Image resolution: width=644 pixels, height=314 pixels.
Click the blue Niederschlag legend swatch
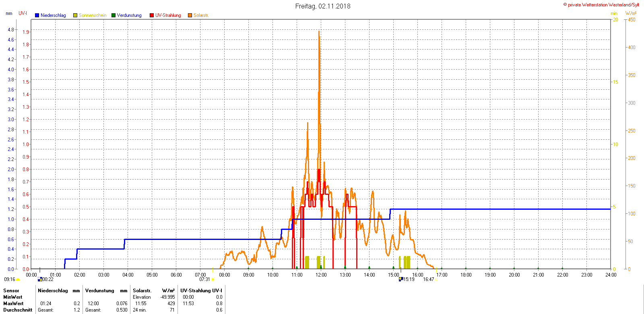37,15
